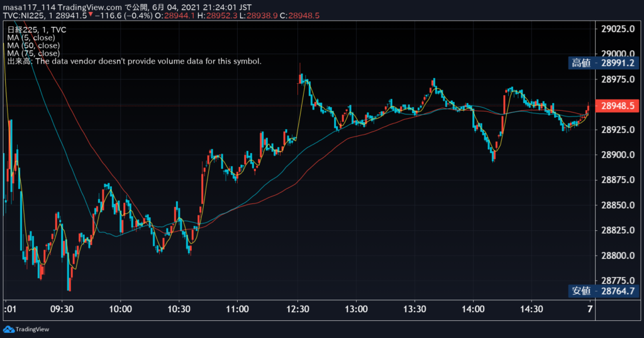The width and height of the screenshot is (644, 338).
Task: Click the 10:30 time axis label
Action: [179, 309]
